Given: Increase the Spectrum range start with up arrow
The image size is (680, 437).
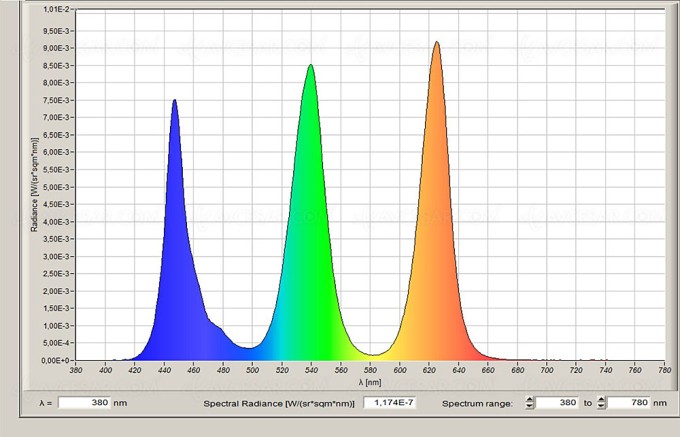Looking at the screenshot, I should click(x=530, y=399).
